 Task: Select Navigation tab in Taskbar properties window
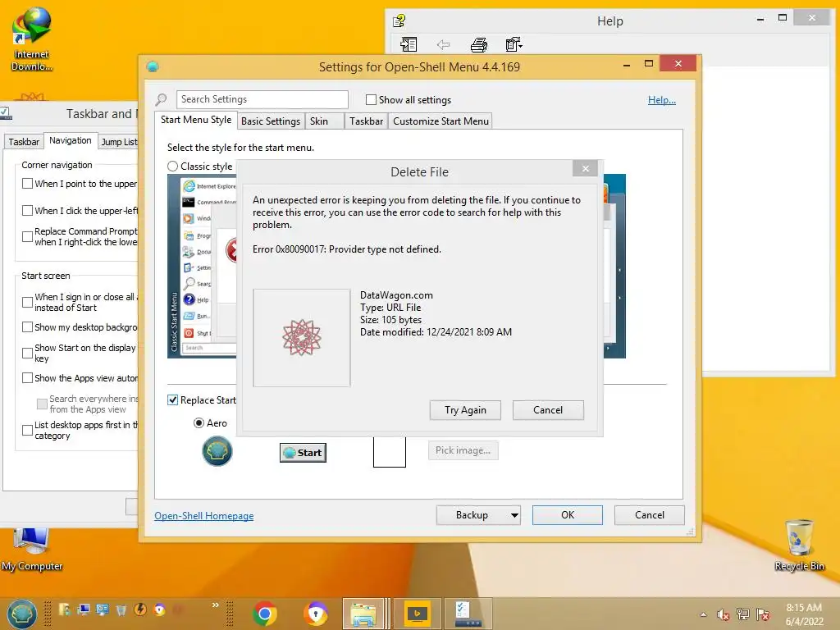71,140
